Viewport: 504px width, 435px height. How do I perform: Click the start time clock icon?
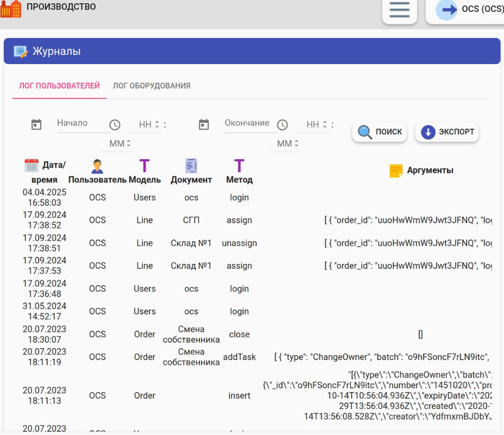pos(115,124)
